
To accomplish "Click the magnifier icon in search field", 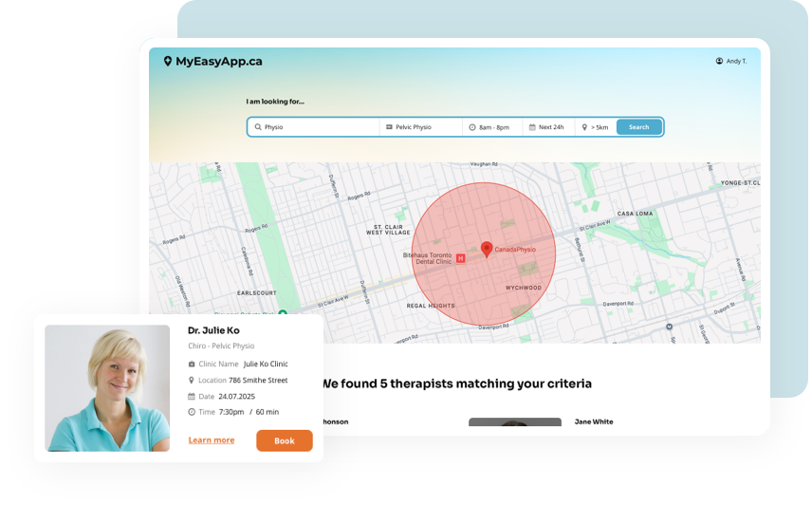I will [x=258, y=127].
